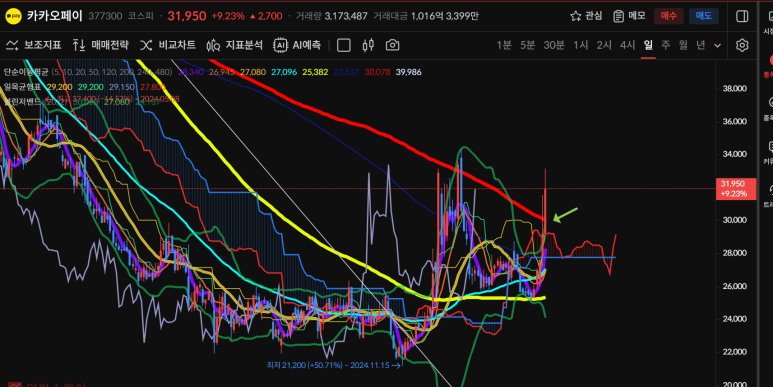Viewport: 773px width, 387px height.
Task: Open 매매전략 trading strategy
Action: (101, 45)
